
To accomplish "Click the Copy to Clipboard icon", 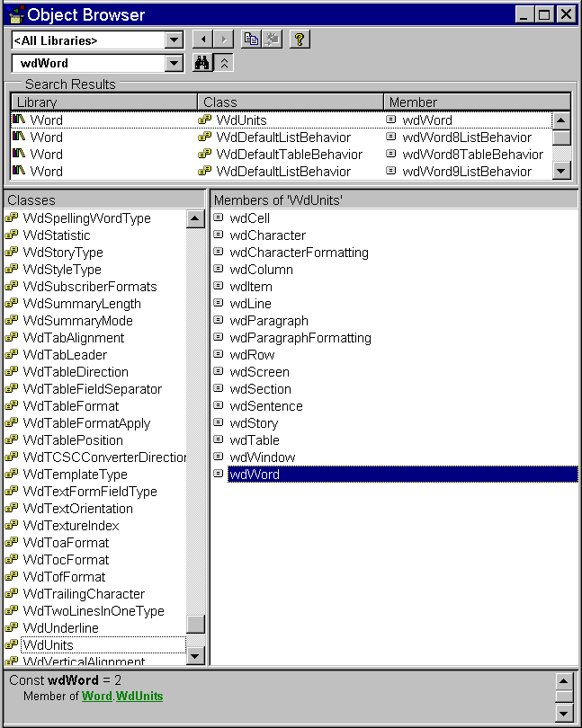I will click(x=251, y=40).
